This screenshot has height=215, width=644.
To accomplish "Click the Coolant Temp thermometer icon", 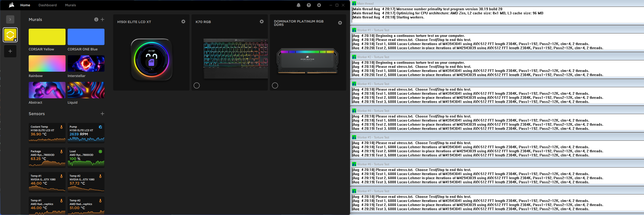I will pyautogui.click(x=61, y=127).
